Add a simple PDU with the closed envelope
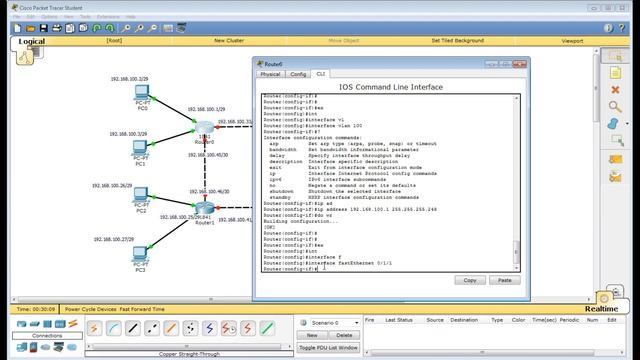This screenshot has height=360, width=640. 615,159
